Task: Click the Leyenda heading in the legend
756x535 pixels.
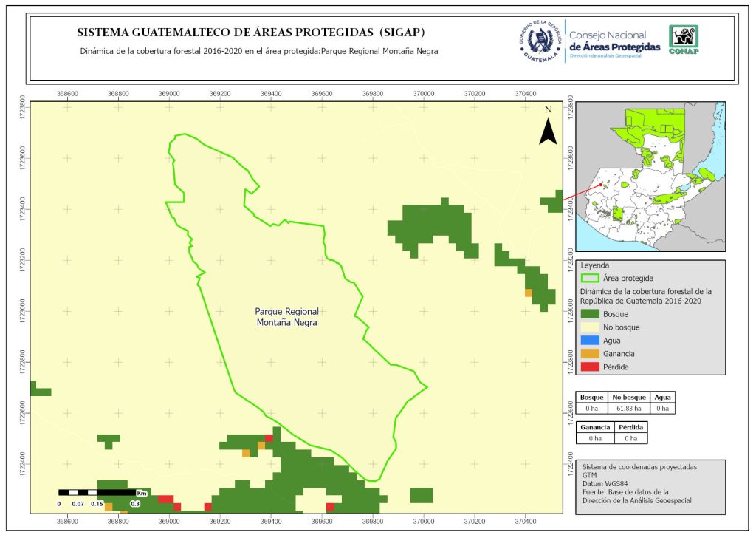Action: [x=596, y=265]
